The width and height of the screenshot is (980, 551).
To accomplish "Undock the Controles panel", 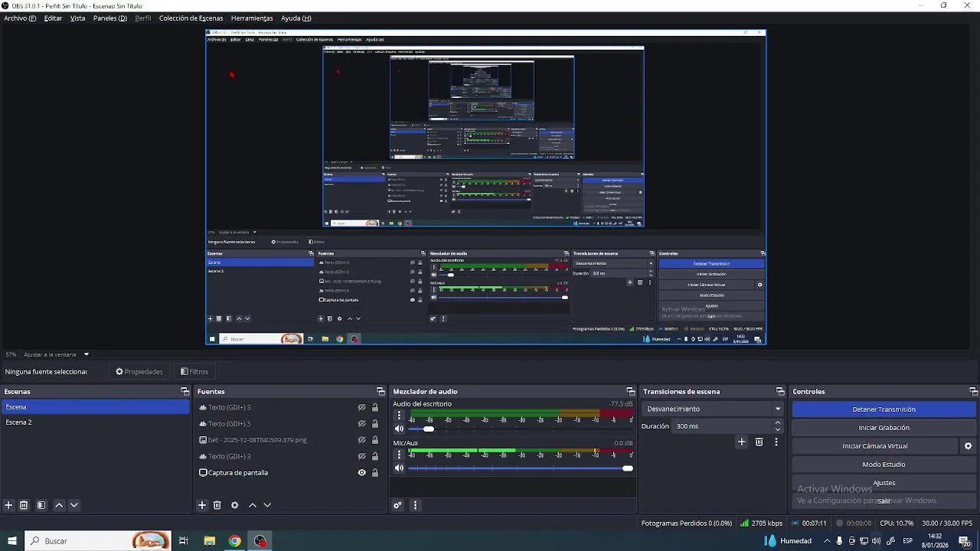I will pyautogui.click(x=973, y=391).
